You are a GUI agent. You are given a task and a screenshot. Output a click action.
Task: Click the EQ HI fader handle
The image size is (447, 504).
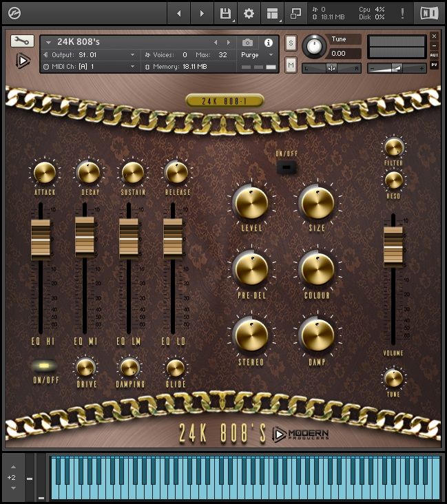(x=41, y=238)
